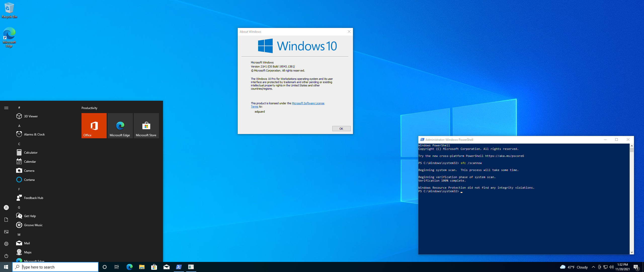Screen dimensions: 644x272
Task: Click letter C section header
Action: (x=19, y=144)
